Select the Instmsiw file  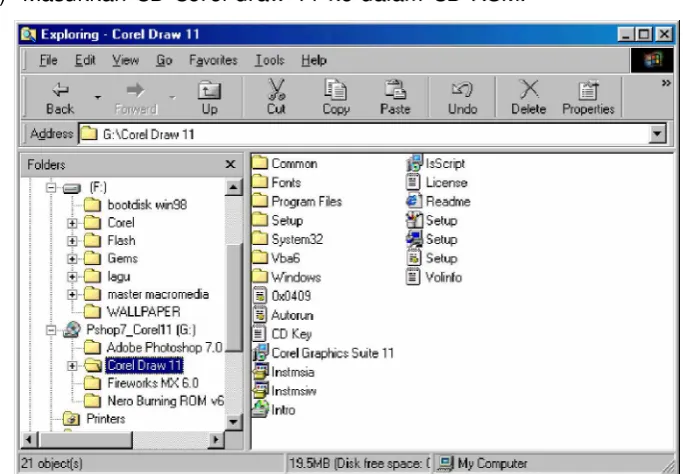click(x=285, y=391)
